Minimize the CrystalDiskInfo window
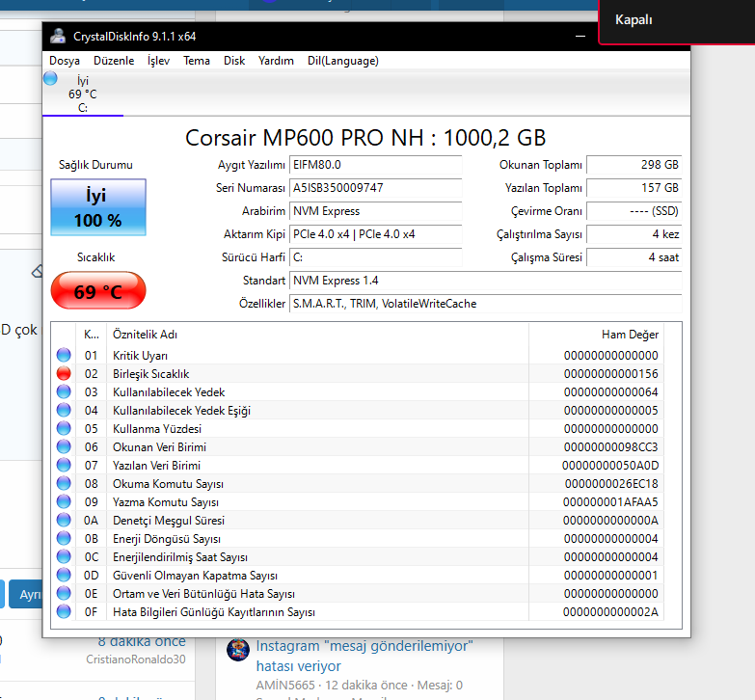This screenshot has height=700, width=755. click(580, 36)
